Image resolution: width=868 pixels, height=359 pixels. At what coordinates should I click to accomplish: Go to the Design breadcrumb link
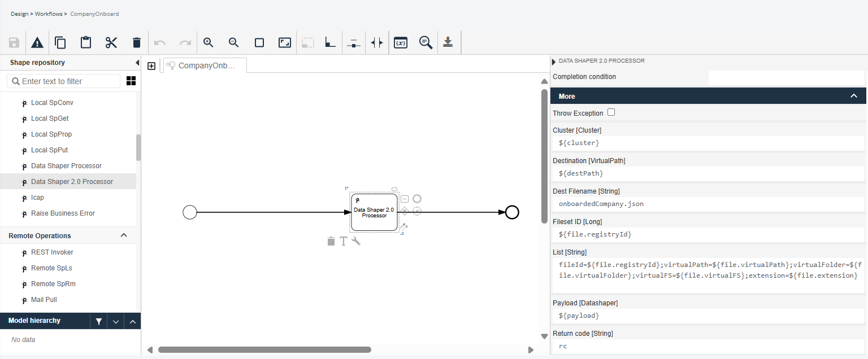pyautogui.click(x=19, y=14)
